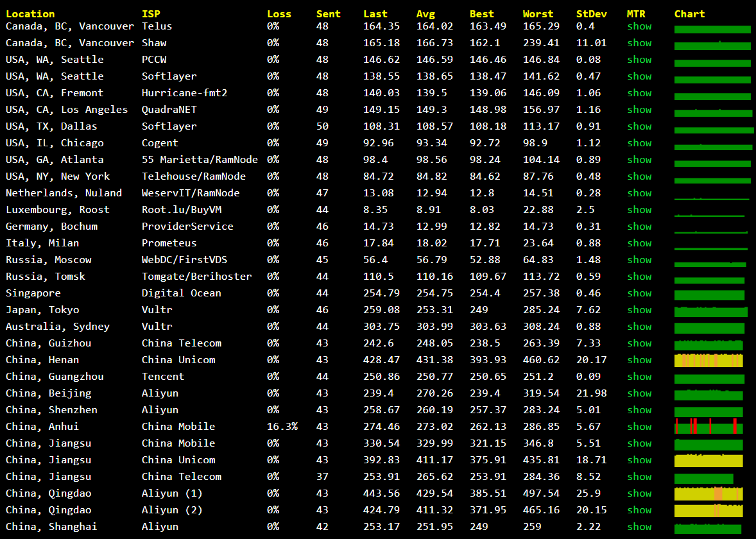Click the 21.98 StDev value for Beijing
Image resolution: width=756 pixels, height=539 pixels.
pyautogui.click(x=592, y=393)
